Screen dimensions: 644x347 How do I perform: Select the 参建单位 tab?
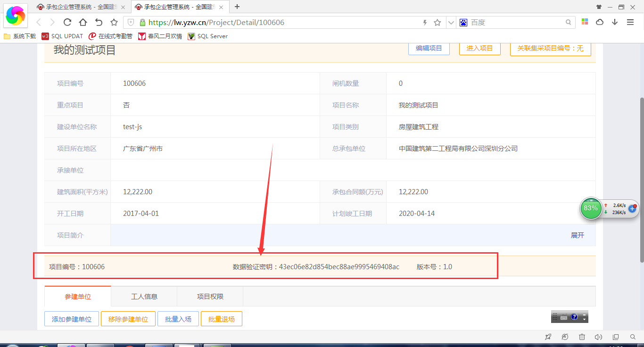click(78, 297)
